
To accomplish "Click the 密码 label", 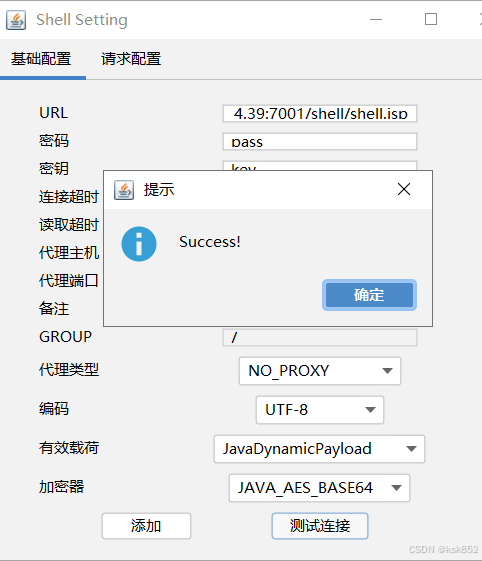I will point(54,141).
